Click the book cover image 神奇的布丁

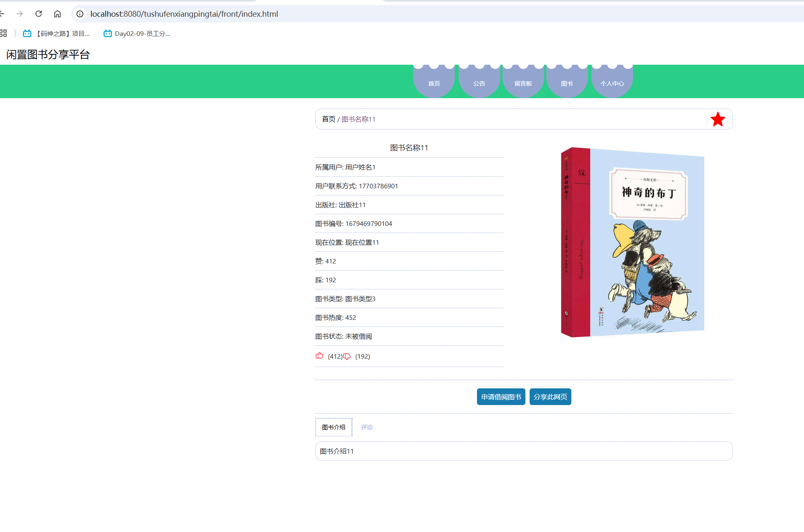[x=632, y=242]
